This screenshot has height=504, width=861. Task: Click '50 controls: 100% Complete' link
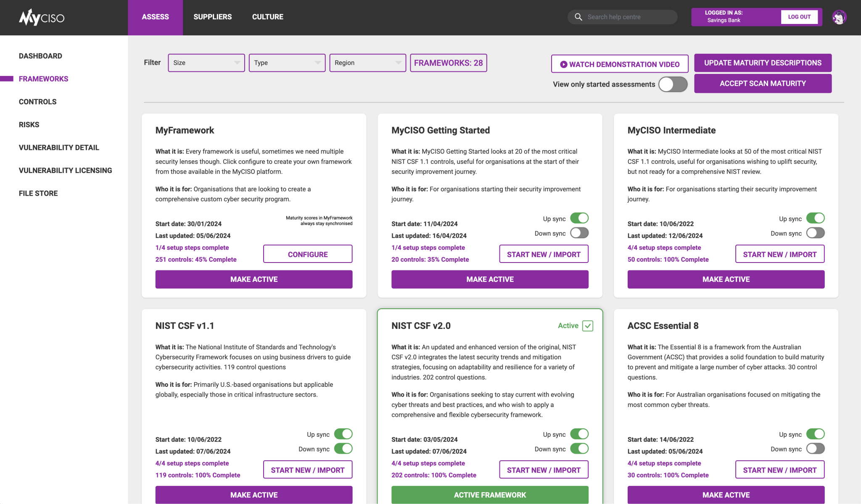coord(668,260)
